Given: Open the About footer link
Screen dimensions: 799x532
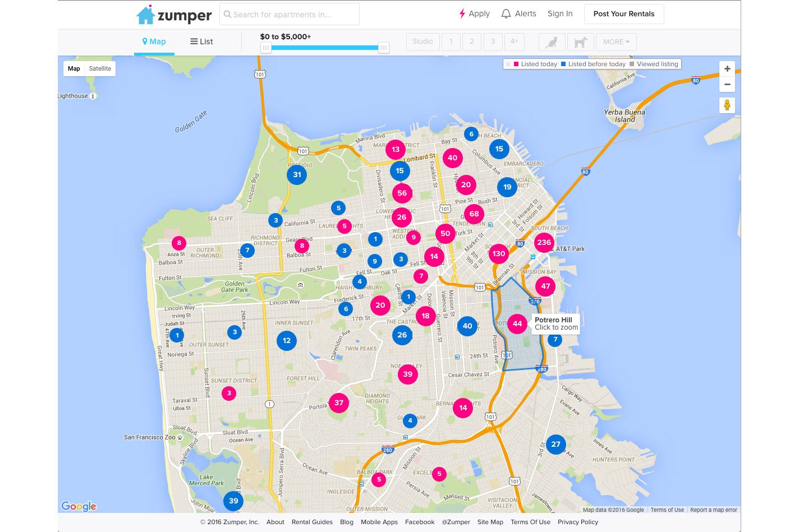Looking at the screenshot, I should click(275, 522).
